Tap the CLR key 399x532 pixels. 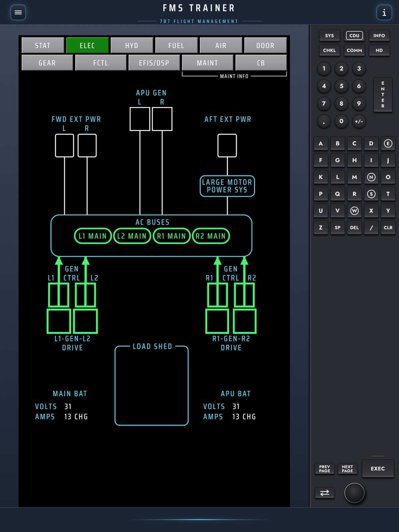coord(388,227)
